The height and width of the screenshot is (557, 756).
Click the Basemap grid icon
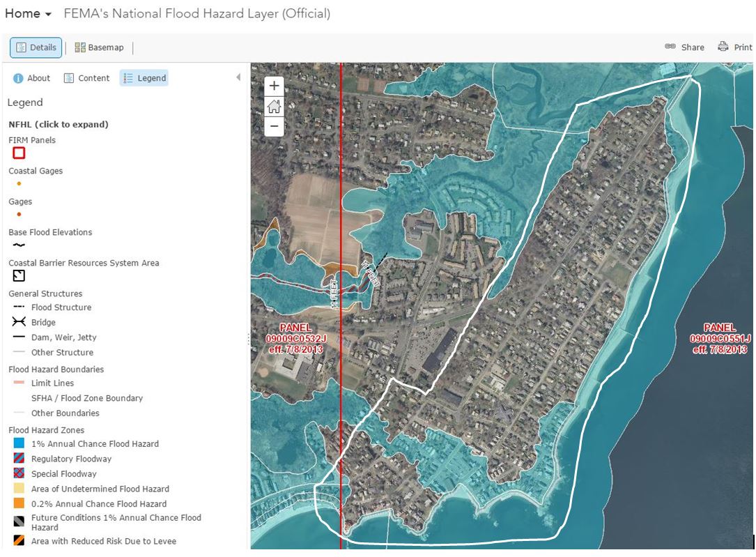coord(80,47)
